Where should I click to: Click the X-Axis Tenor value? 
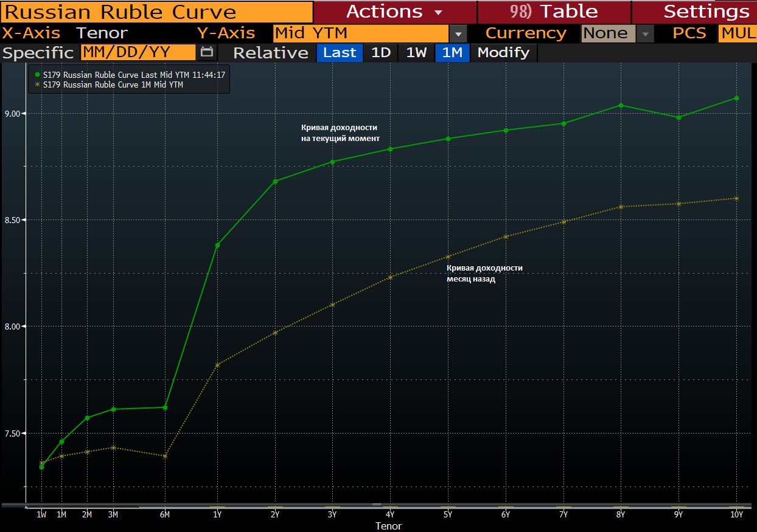102,33
